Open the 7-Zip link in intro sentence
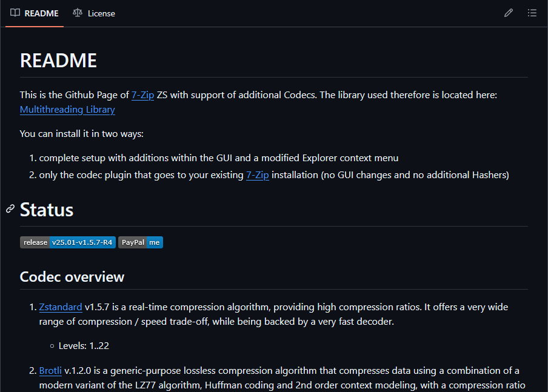548x392 pixels. tap(142, 95)
